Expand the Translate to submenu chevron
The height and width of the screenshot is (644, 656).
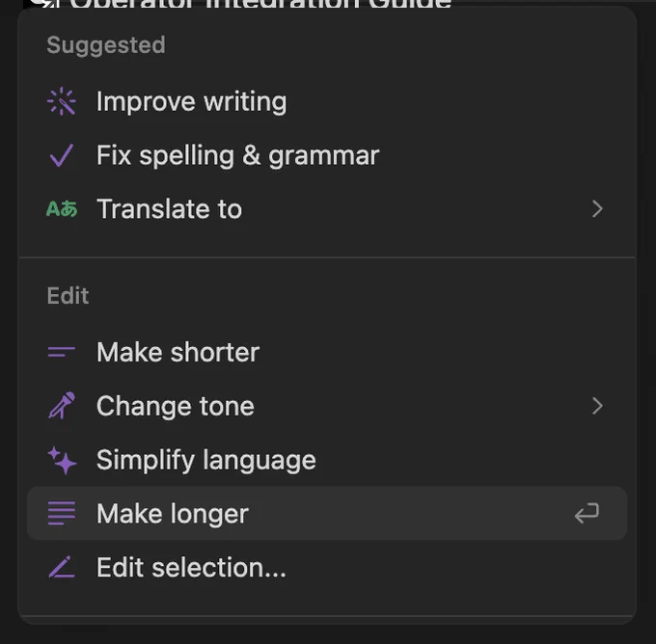597,208
